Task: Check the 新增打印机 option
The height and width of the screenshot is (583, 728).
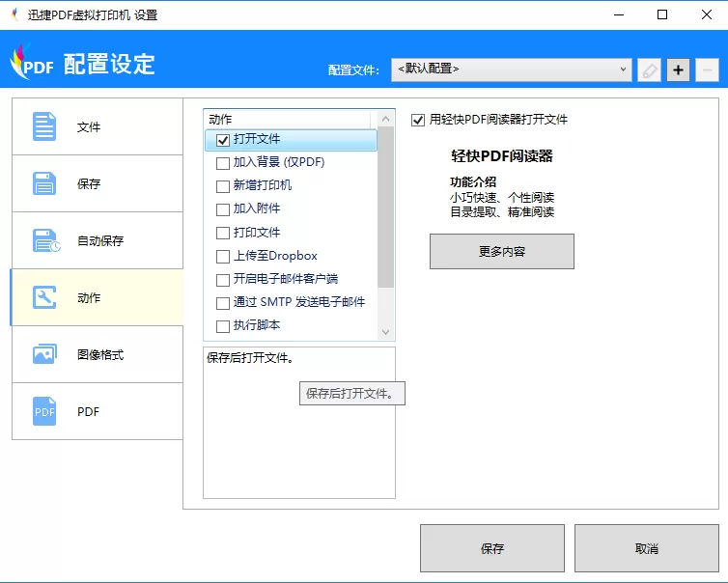Action: [223, 186]
